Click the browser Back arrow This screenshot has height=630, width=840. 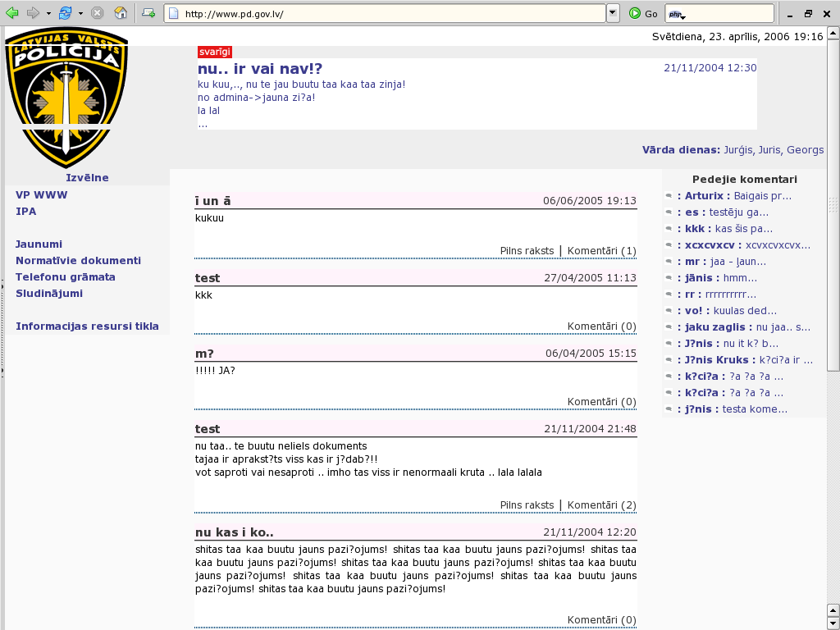point(12,13)
